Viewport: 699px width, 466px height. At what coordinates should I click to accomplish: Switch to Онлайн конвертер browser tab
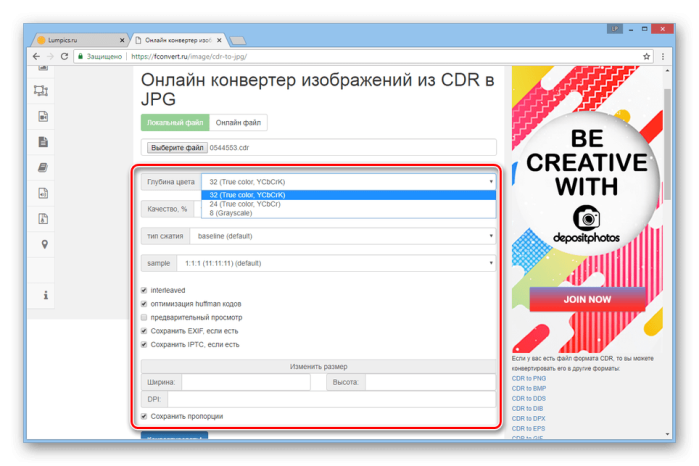178,40
